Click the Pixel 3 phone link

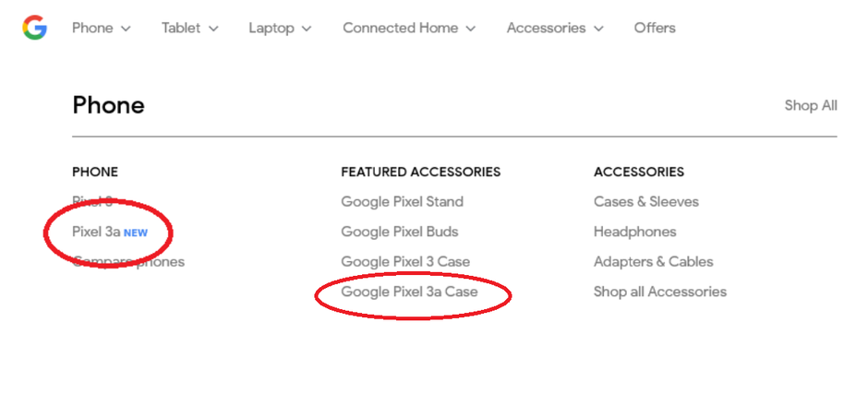(x=92, y=201)
